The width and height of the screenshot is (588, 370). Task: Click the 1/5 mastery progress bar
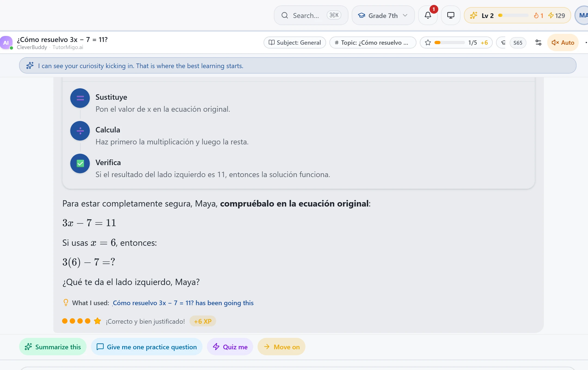[449, 43]
